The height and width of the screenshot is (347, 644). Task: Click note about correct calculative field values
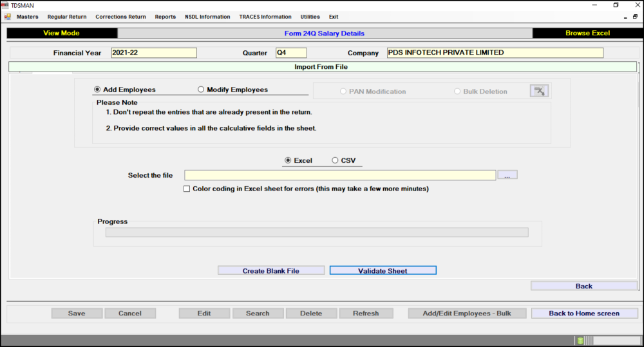pyautogui.click(x=211, y=128)
